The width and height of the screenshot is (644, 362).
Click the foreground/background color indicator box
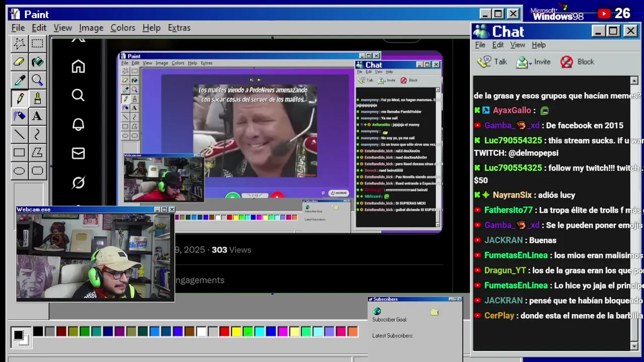tap(20, 336)
